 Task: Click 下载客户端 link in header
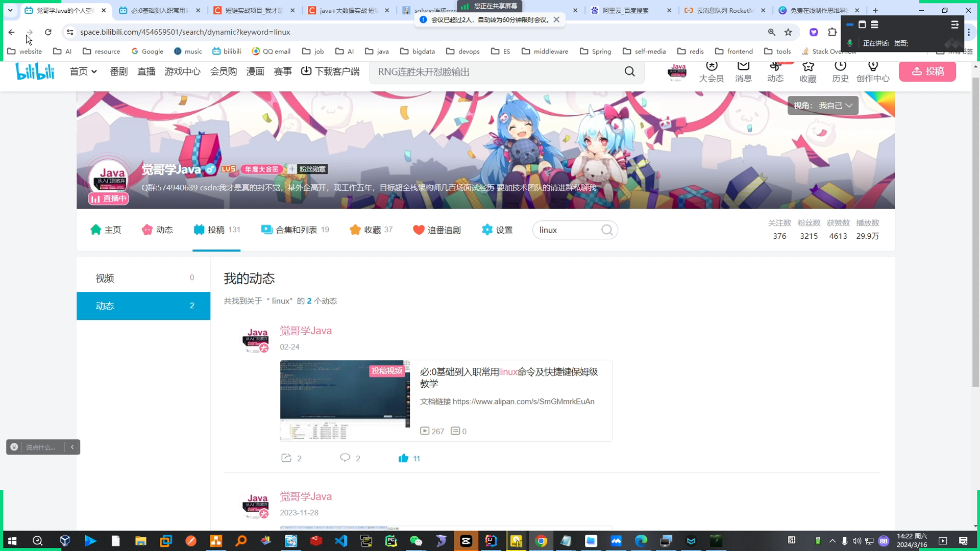tap(330, 71)
